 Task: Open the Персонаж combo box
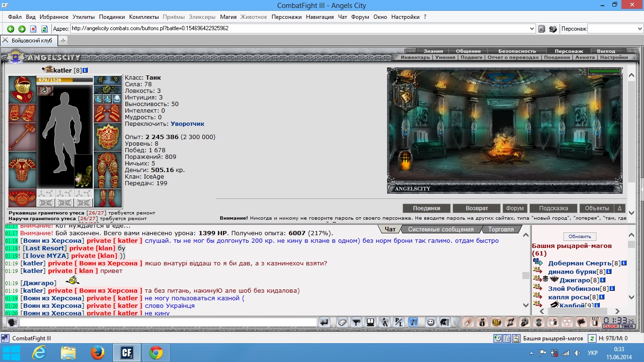(x=615, y=29)
